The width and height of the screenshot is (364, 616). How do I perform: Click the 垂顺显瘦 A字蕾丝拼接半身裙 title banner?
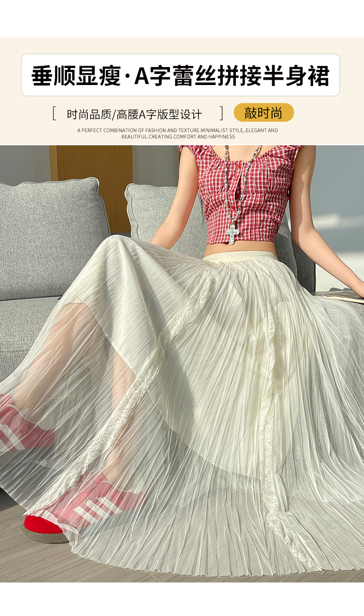pos(181,75)
